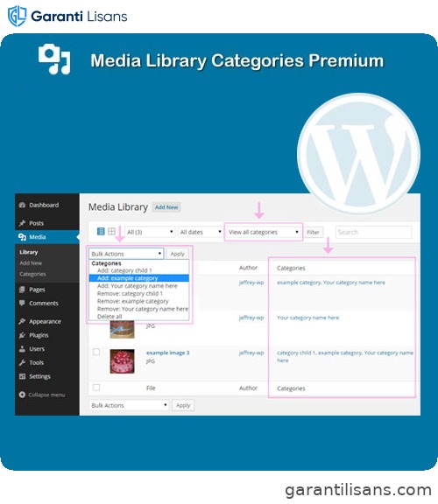Click bottom Categories column header
This screenshot has width=438, height=504.
click(291, 388)
